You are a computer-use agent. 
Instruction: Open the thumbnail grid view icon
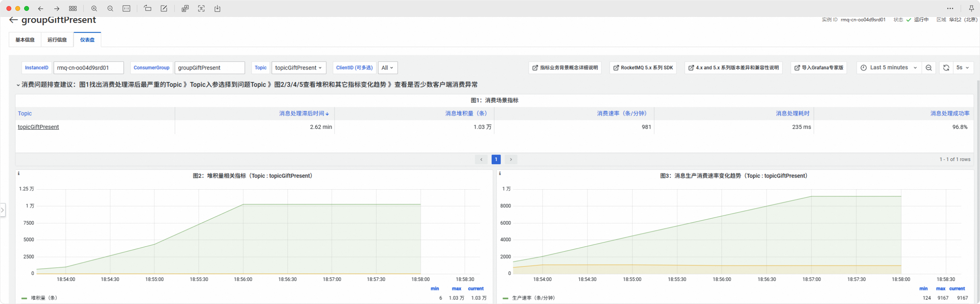(x=73, y=8)
